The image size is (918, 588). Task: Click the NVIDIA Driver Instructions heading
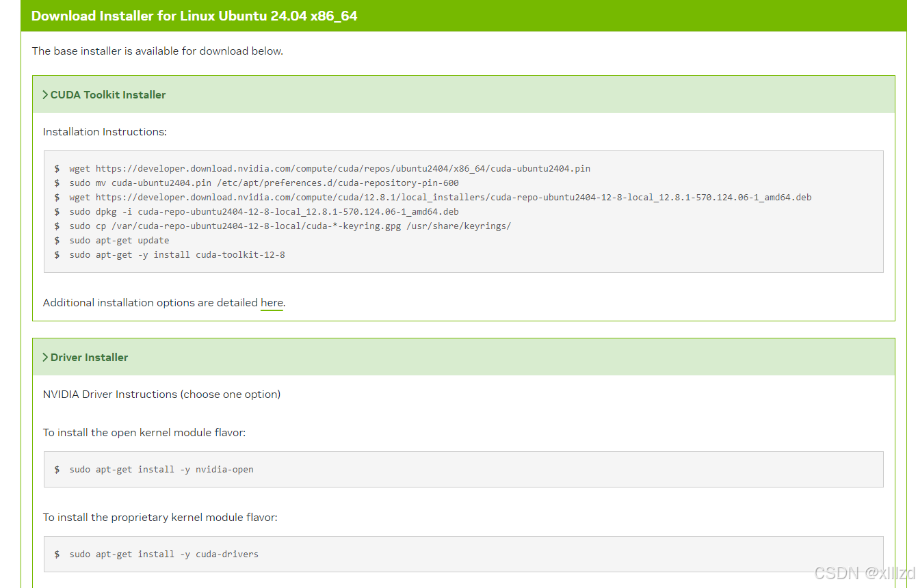coord(161,394)
